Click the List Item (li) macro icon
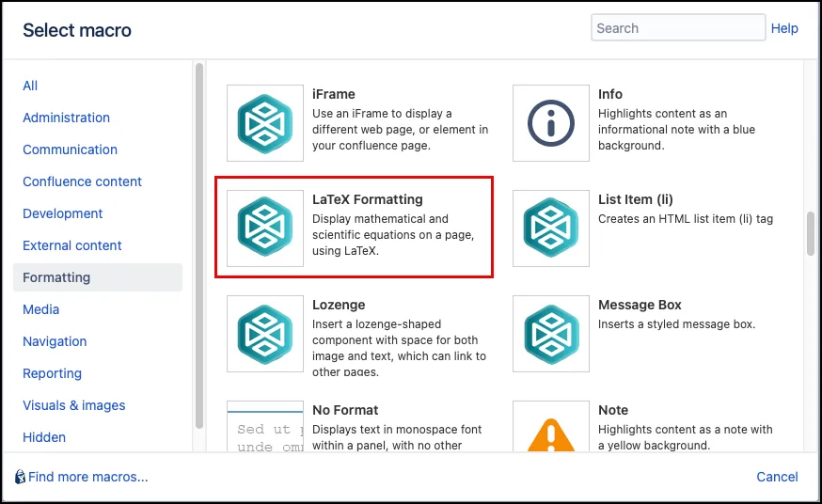Viewport: 822px width, 504px height. pyautogui.click(x=550, y=228)
